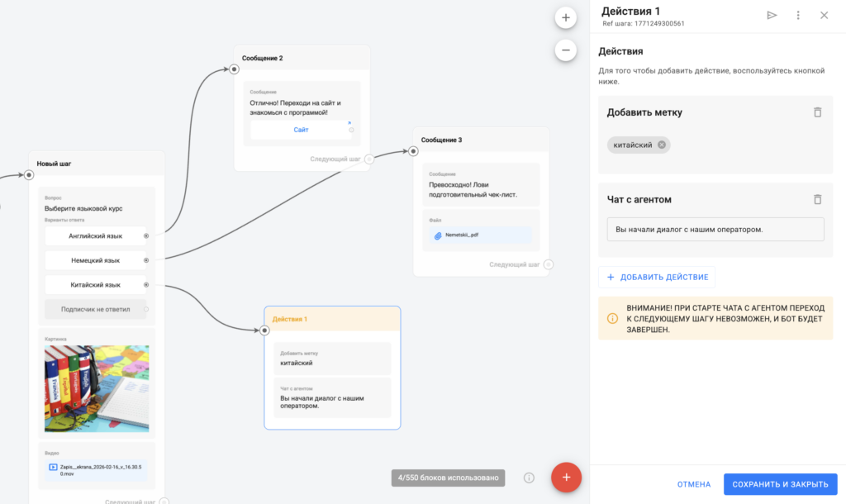Edit the agent chat message text field
The height and width of the screenshot is (504, 846).
pyautogui.click(x=715, y=229)
